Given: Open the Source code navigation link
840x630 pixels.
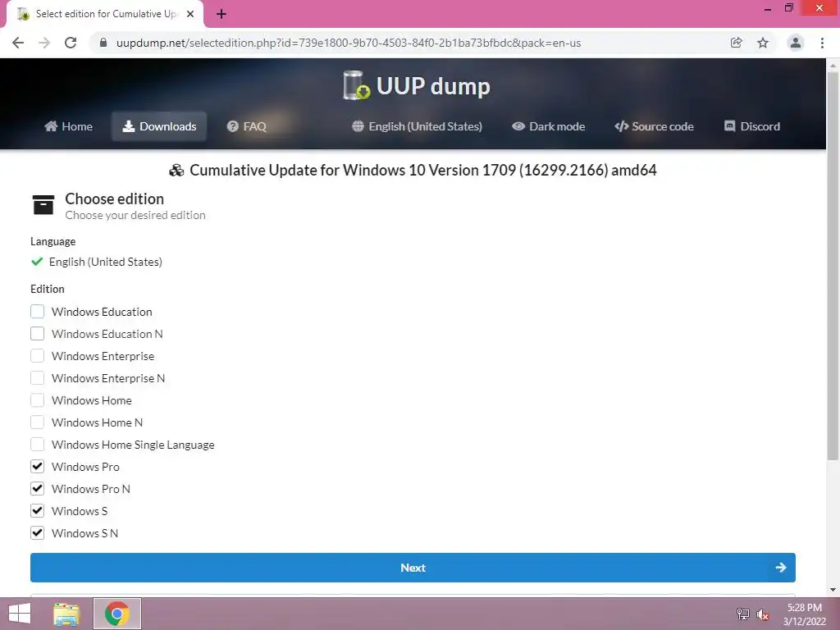Looking at the screenshot, I should click(654, 126).
